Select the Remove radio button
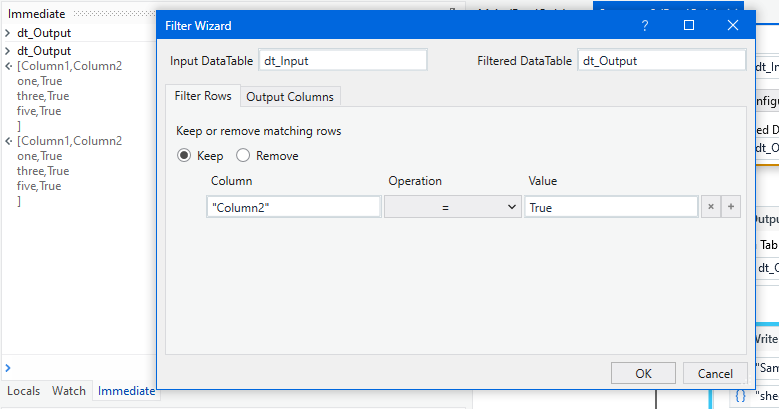 click(x=243, y=156)
